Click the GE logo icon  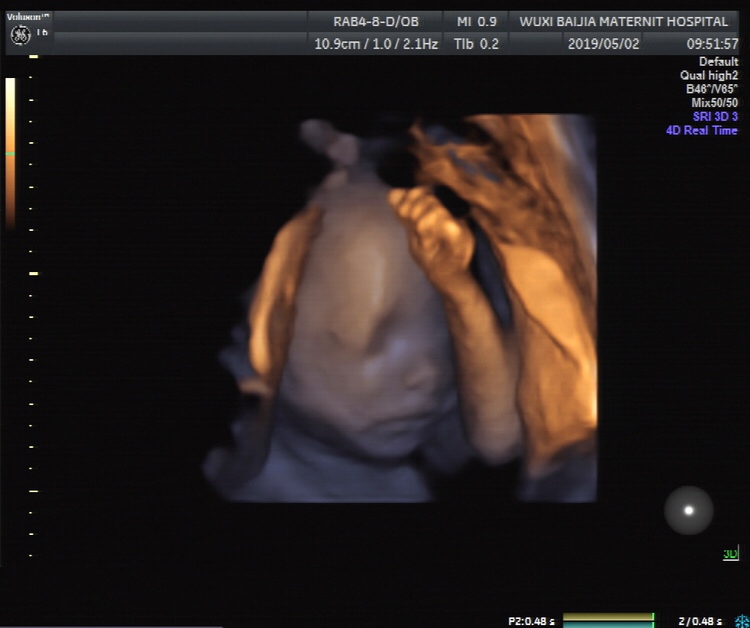pos(19,35)
